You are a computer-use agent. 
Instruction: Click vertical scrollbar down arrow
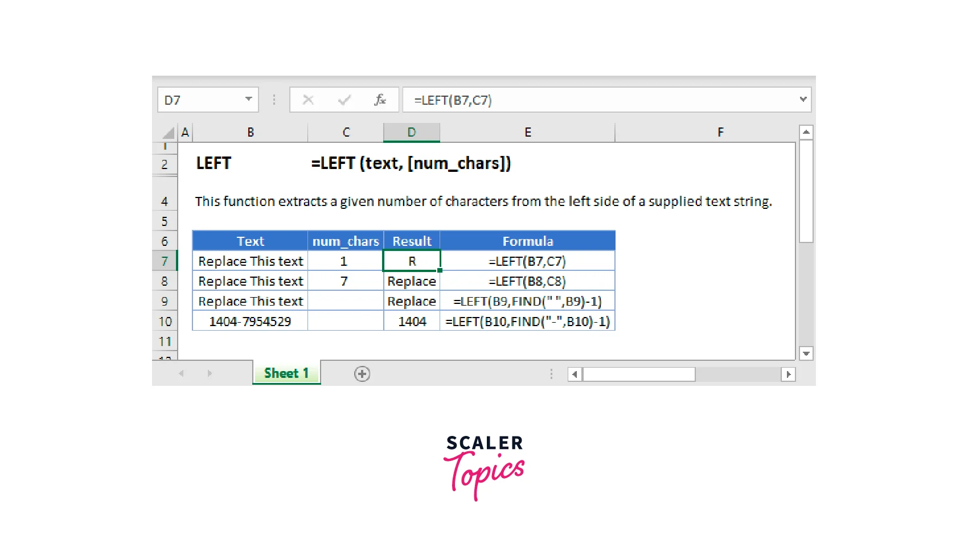(806, 353)
